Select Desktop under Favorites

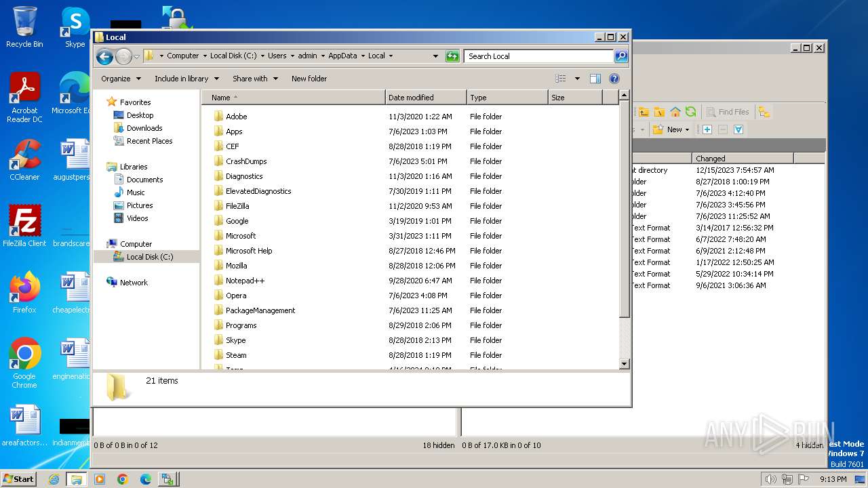[140, 115]
